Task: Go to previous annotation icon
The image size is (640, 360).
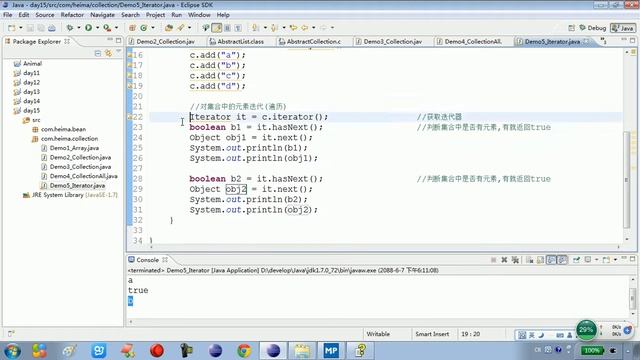Action: [274, 28]
